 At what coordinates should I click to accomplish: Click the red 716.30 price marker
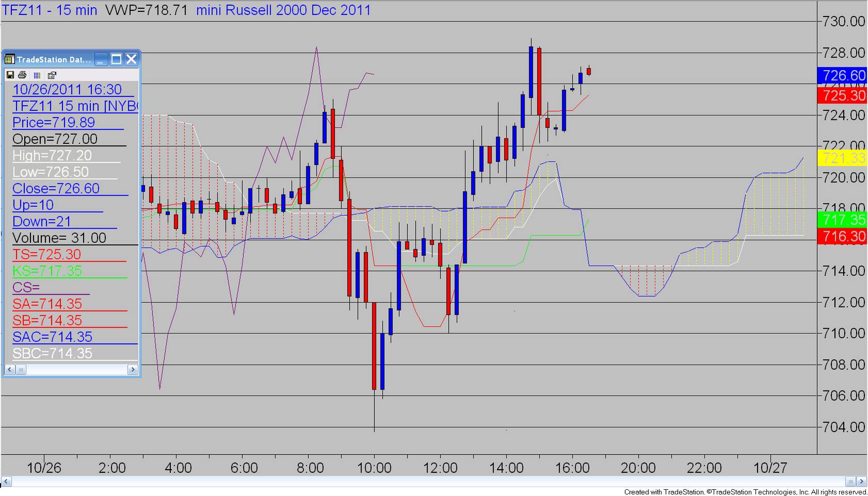tap(842, 236)
